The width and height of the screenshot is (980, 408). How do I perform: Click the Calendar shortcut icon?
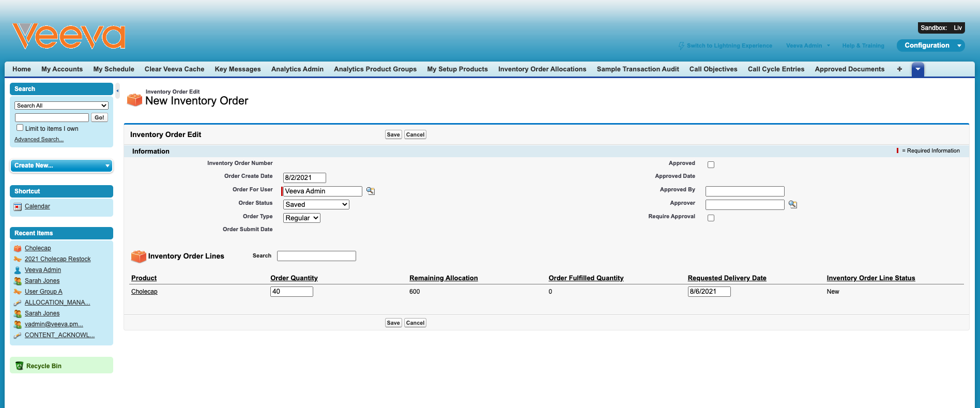[x=18, y=207]
